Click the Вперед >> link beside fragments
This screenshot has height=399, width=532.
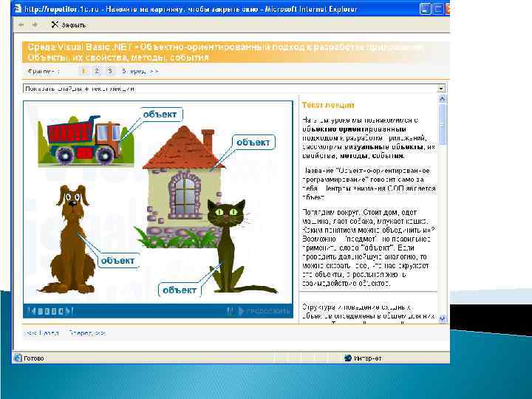(x=140, y=71)
